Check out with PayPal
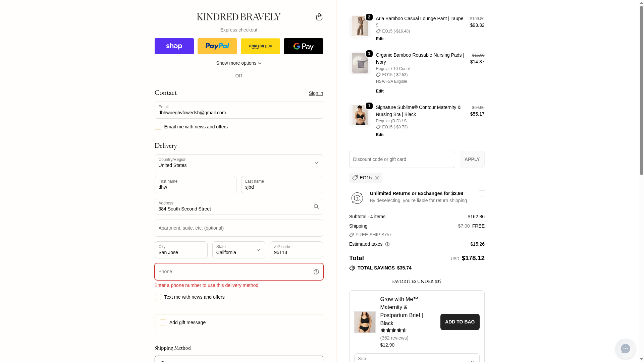Screen dimensions: 644x362 pos(217,46)
